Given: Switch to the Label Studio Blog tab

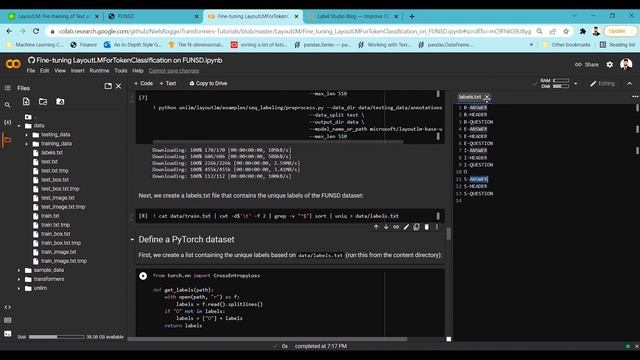Looking at the screenshot, I should click(x=353, y=16).
